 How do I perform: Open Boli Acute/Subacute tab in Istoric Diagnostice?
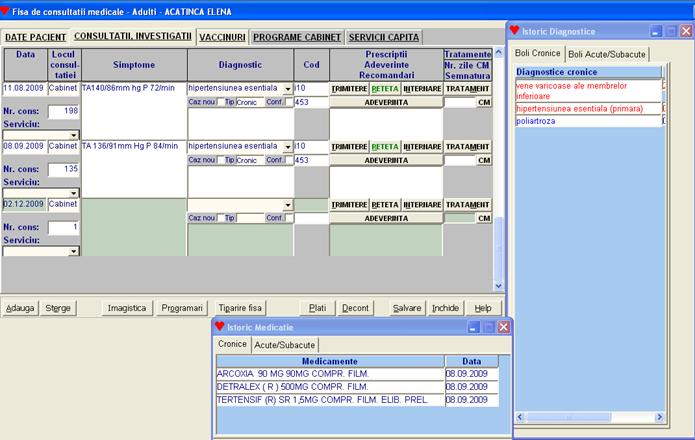[x=607, y=53]
